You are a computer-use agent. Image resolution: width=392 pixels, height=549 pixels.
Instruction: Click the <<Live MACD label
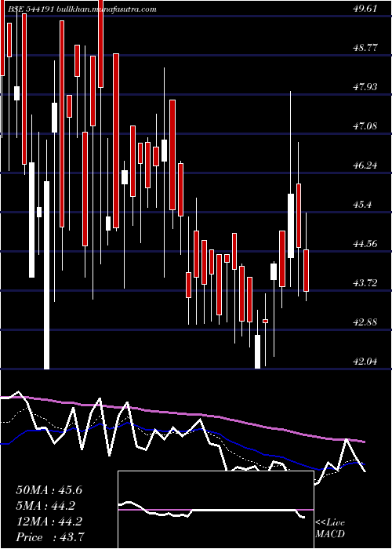point(330,529)
